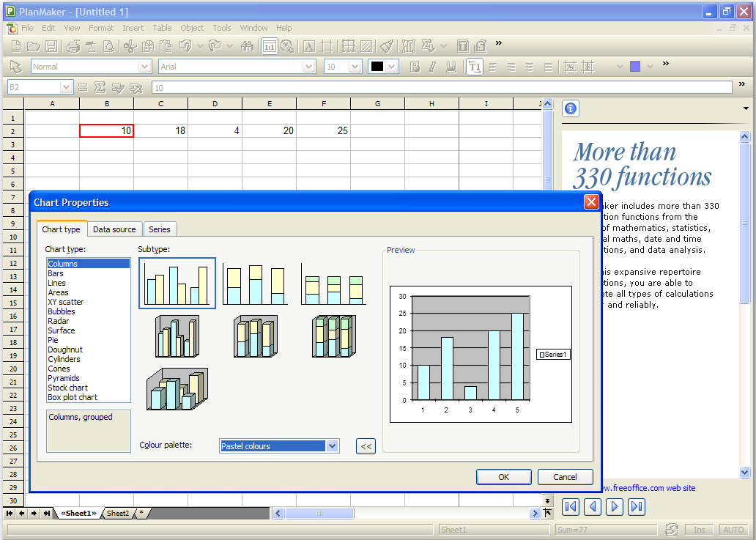The height and width of the screenshot is (540, 756).
Task: Open the Format menu
Action: pos(101,28)
